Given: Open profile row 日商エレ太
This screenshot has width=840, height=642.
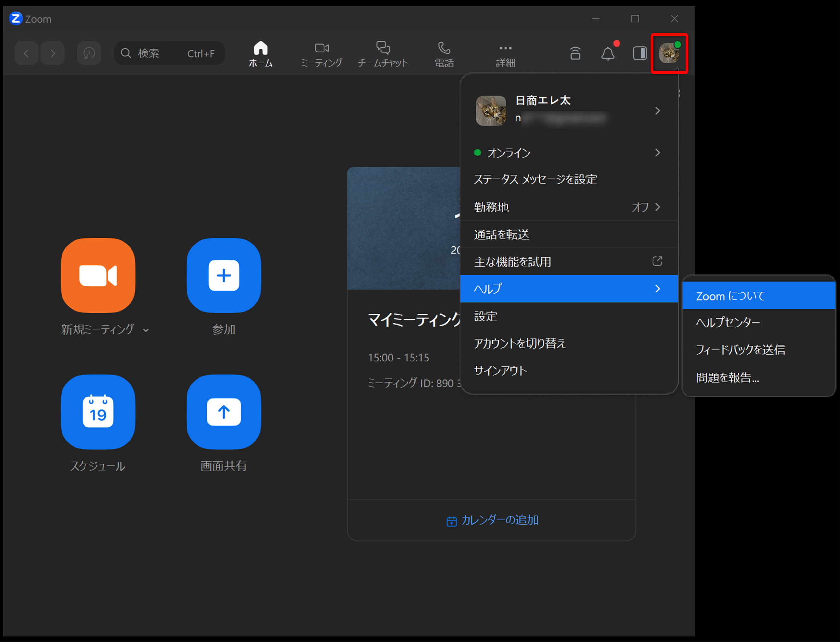Looking at the screenshot, I should [x=569, y=110].
